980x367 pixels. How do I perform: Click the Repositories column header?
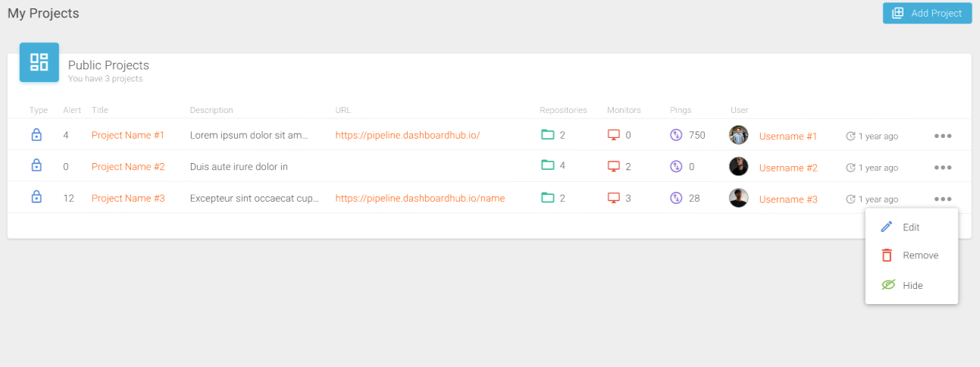pyautogui.click(x=563, y=110)
